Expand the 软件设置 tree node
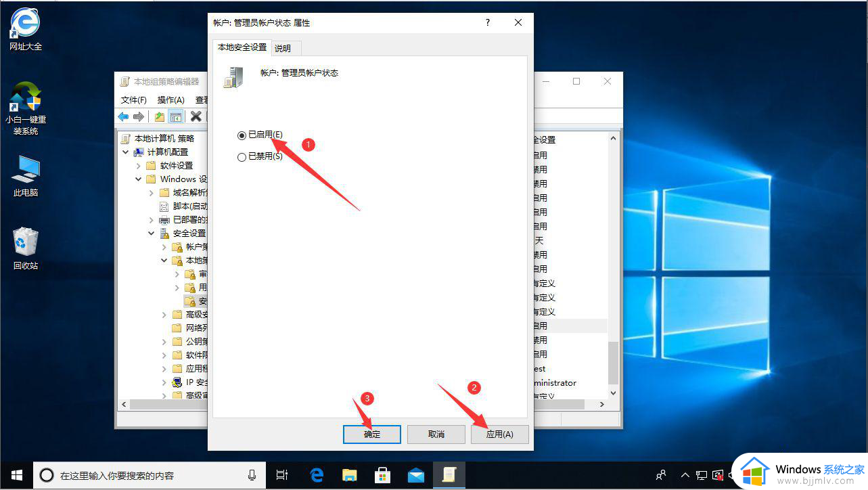The width and height of the screenshot is (868, 490). coord(139,166)
